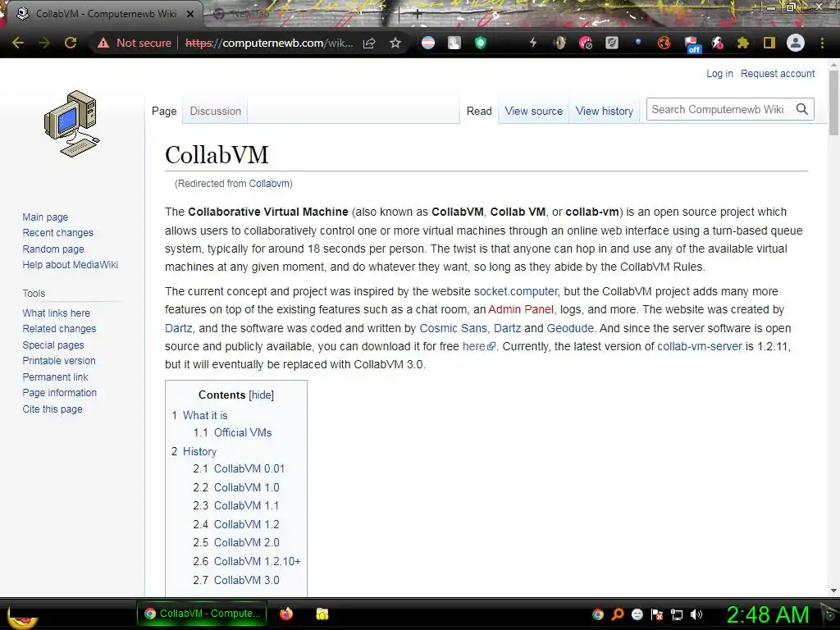This screenshot has width=840, height=630.
Task: Open the Main page sidebar link
Action: pyautogui.click(x=45, y=217)
